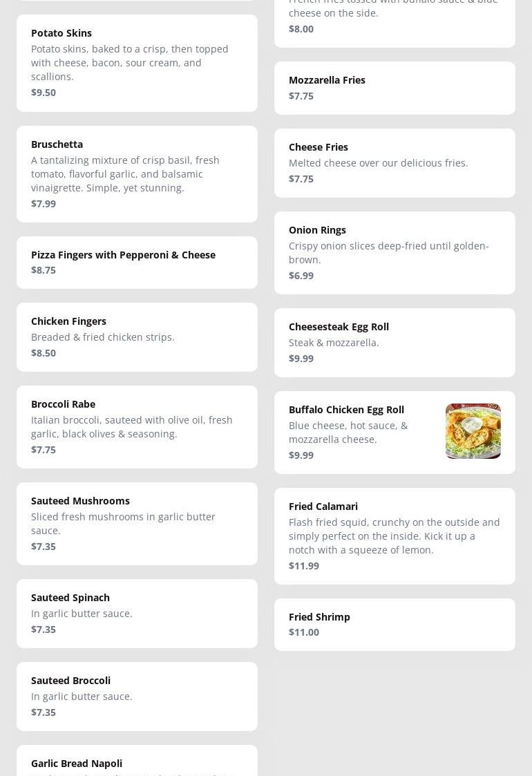This screenshot has height=776, width=532.
Task: Choose the Bruschetta appetizer card
Action: tap(137, 173)
